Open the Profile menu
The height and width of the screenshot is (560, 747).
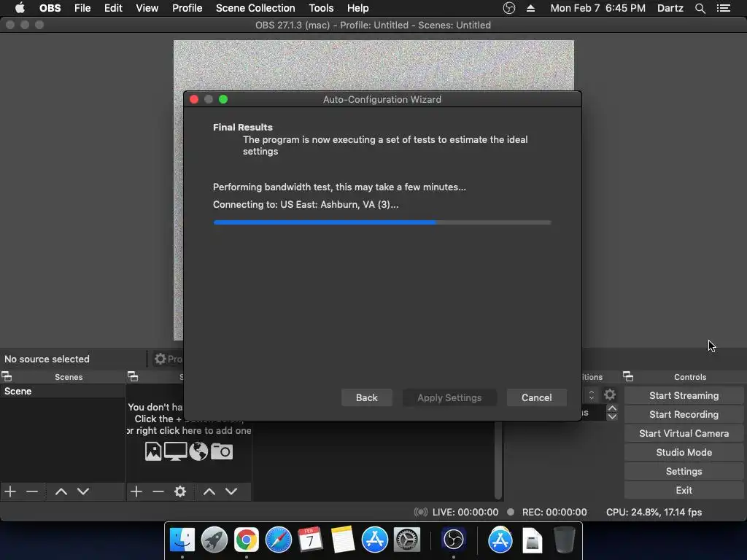(187, 8)
